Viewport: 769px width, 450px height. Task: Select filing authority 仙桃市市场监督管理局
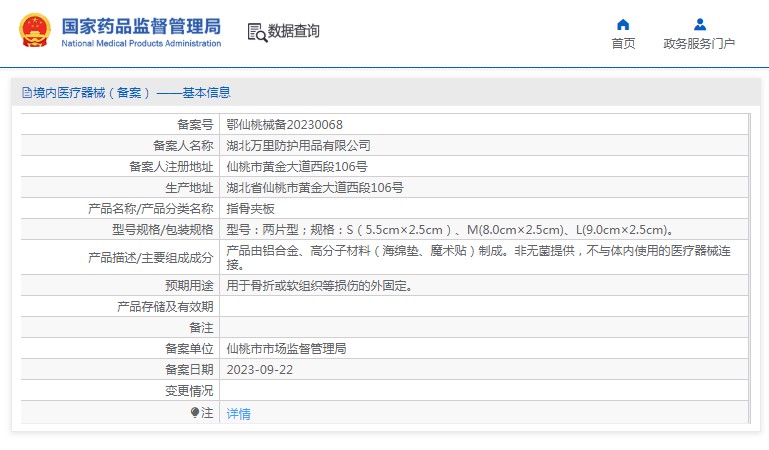286,349
